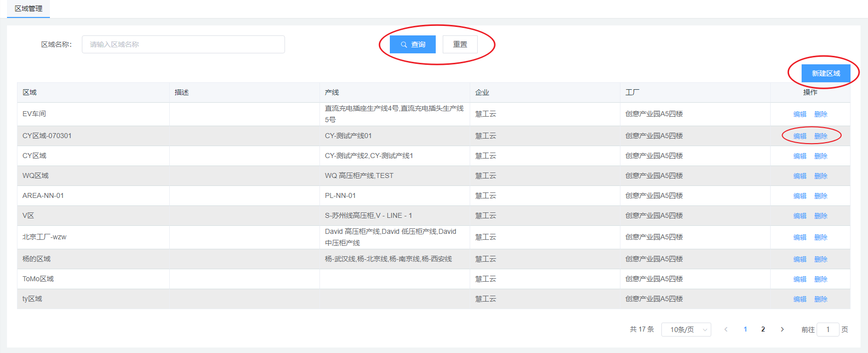Delete the ToMo区域 row
868x353 pixels.
click(821, 279)
